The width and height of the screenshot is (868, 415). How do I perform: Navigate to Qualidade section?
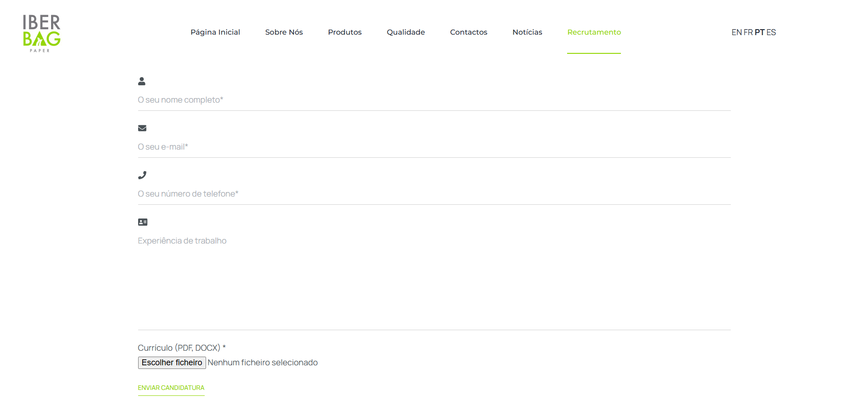406,32
